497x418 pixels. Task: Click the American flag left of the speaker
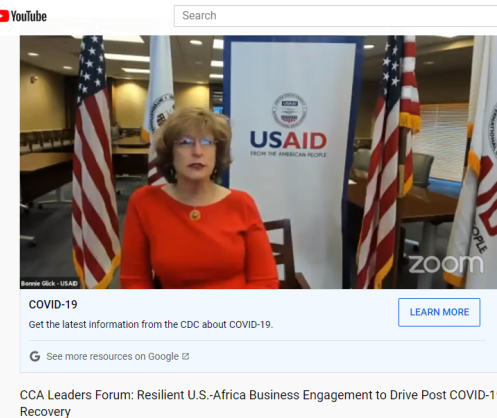click(95, 162)
